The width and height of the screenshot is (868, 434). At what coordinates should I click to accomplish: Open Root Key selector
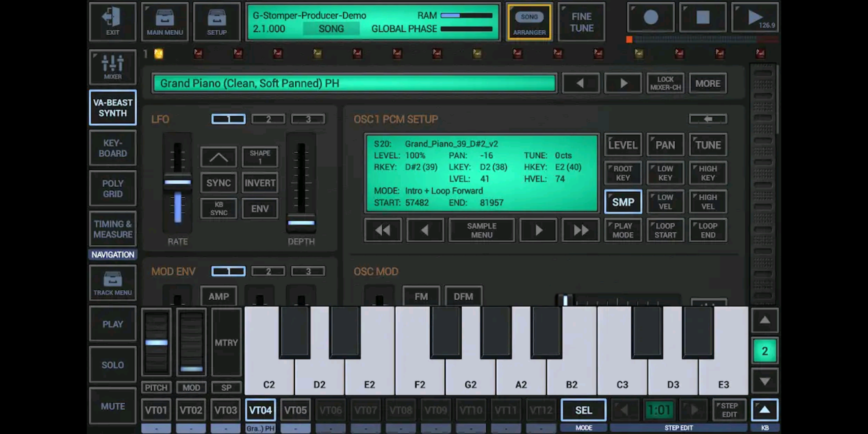[x=623, y=173]
